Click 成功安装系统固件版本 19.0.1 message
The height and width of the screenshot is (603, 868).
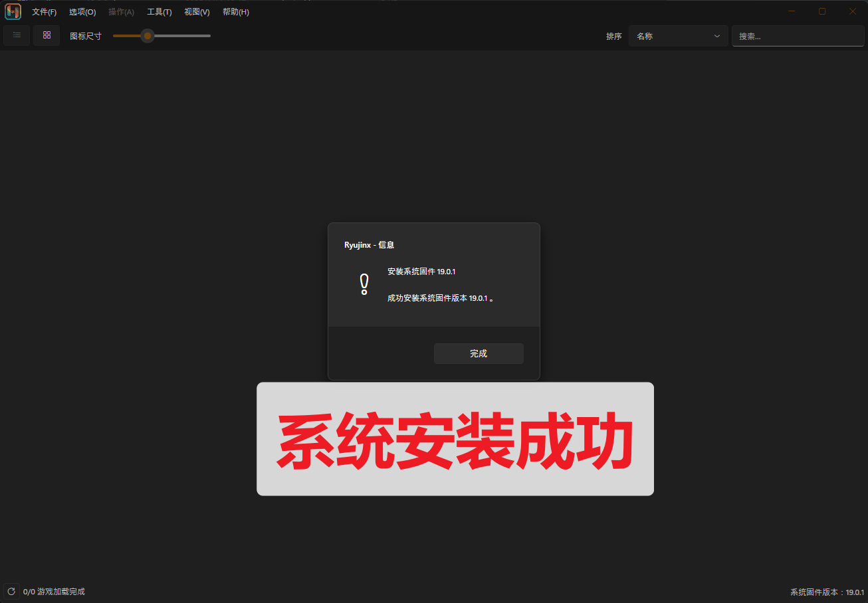point(441,298)
